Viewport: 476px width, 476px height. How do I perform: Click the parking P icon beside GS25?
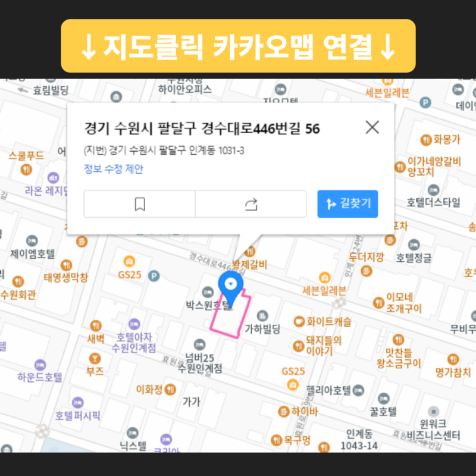pos(154,276)
